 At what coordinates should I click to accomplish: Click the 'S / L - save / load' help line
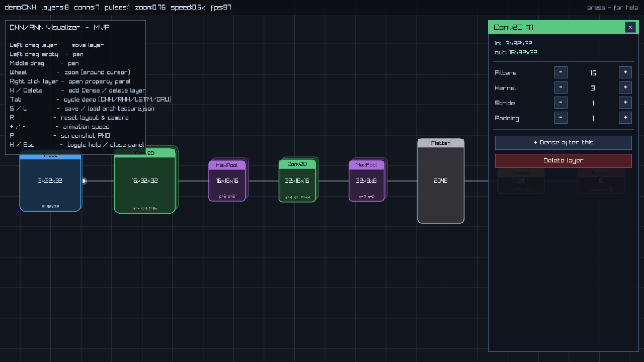pos(82,109)
